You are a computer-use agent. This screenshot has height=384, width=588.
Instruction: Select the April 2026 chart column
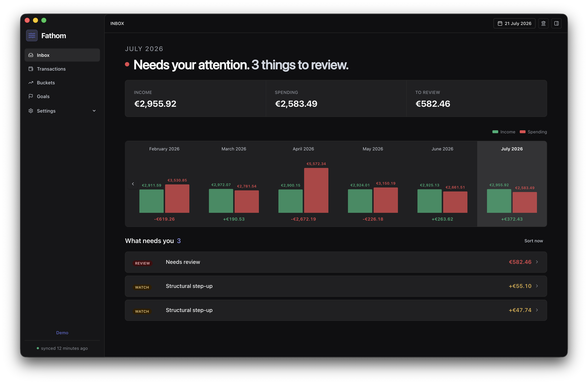[x=303, y=184]
